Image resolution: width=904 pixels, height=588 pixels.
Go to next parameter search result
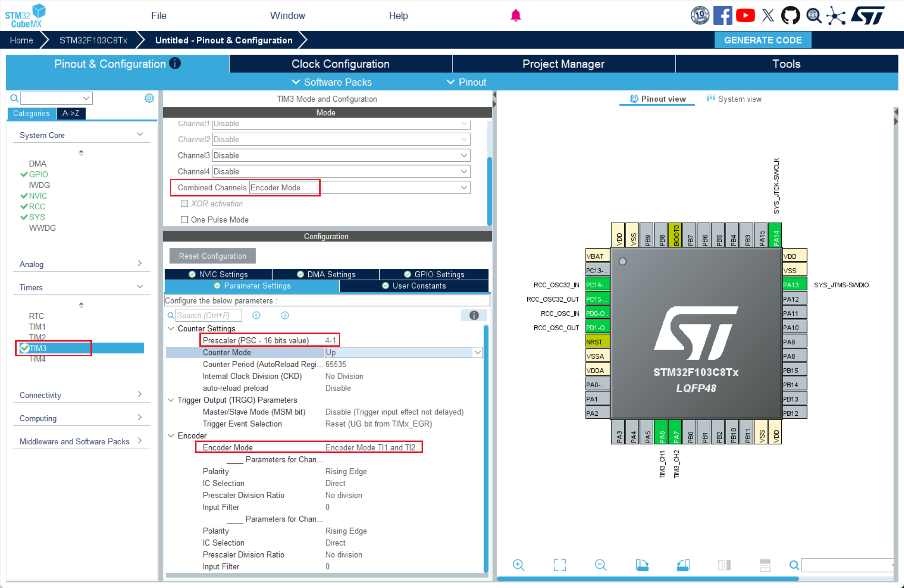pos(285,315)
